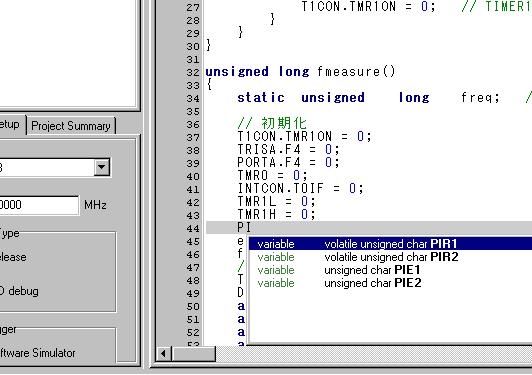Click the clock MHz input field

[x=39, y=205]
